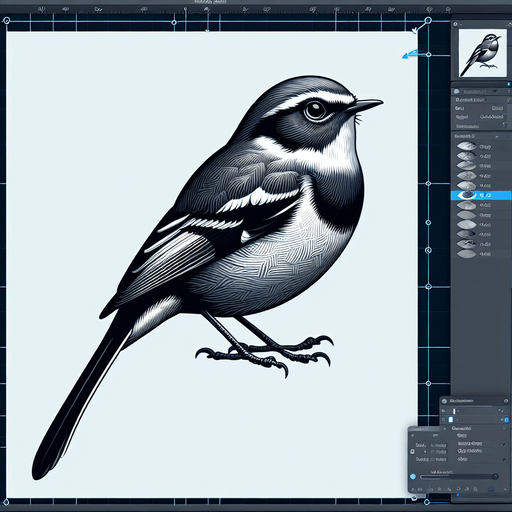Viewport: 512px width, 512px height.
Task: Click the speech-bubble icon in properties header
Action: 456,91
